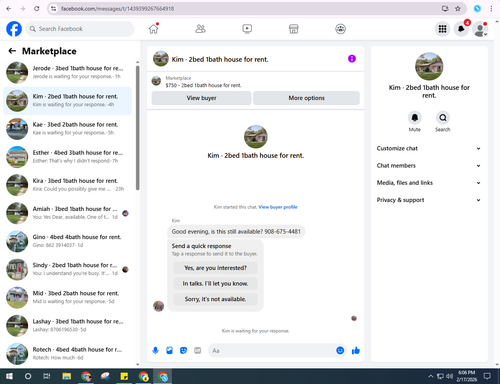
Task: Send quick reply 'Yes, are you interested?'
Action: tap(215, 268)
